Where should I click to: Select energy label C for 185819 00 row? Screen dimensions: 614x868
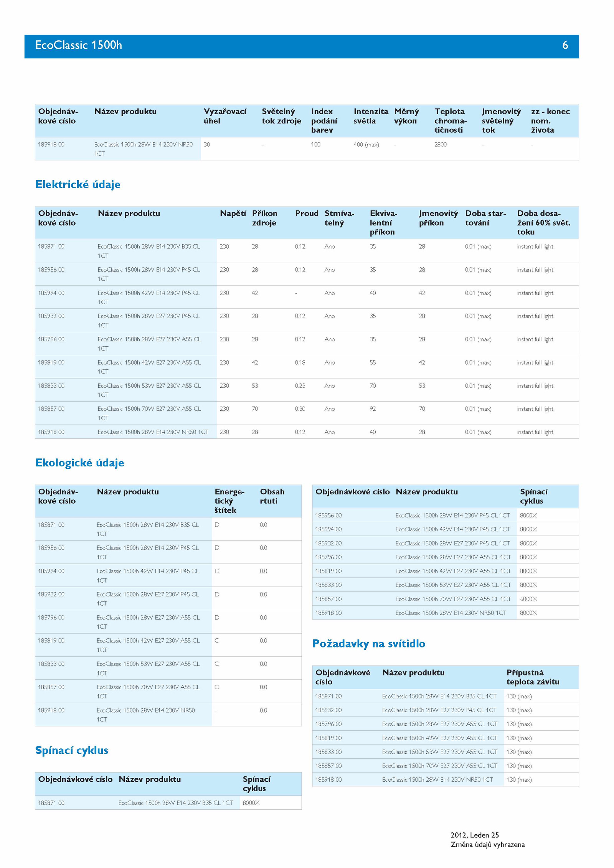(x=217, y=641)
